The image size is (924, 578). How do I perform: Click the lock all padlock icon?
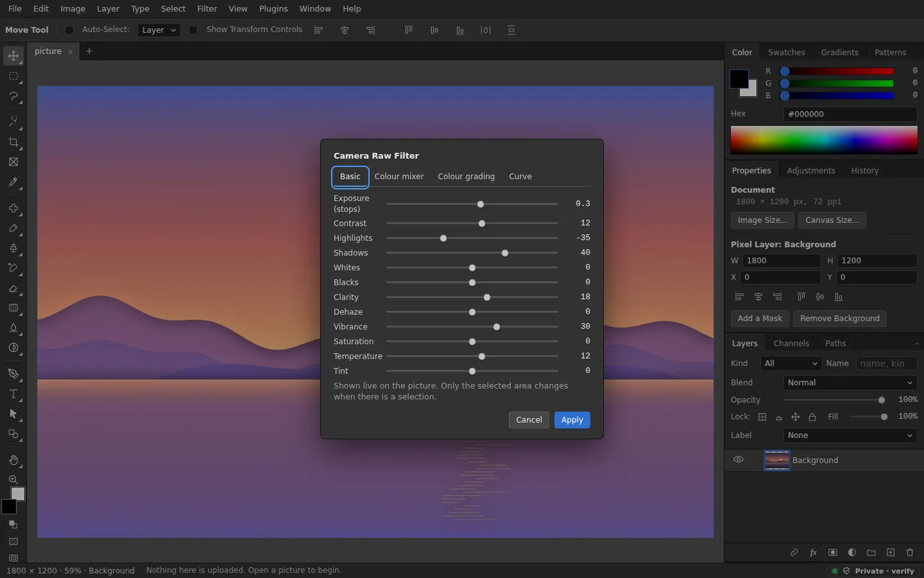[812, 417]
